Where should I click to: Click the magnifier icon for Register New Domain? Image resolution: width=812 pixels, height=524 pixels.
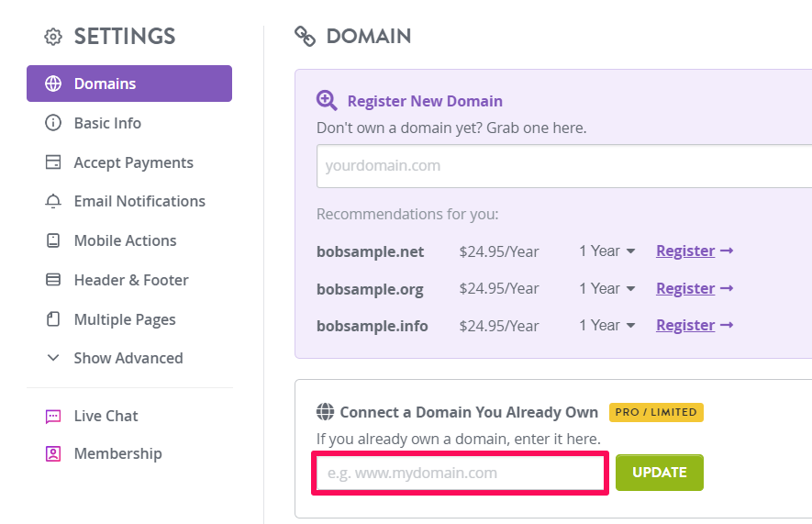click(x=327, y=100)
